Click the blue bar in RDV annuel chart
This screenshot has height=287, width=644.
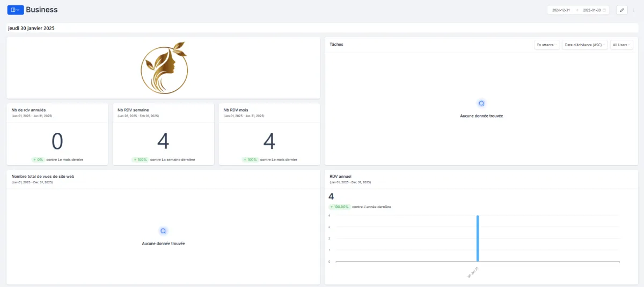(x=478, y=239)
